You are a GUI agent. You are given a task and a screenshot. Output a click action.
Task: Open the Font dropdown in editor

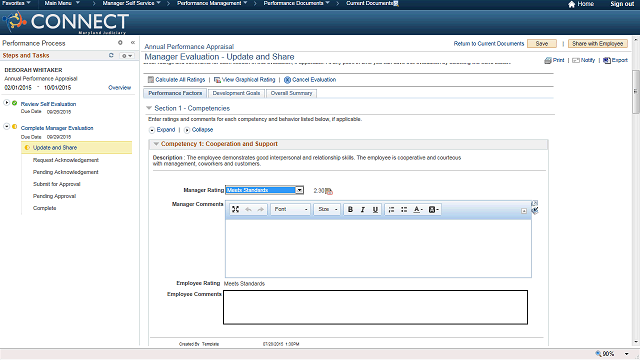291,209
